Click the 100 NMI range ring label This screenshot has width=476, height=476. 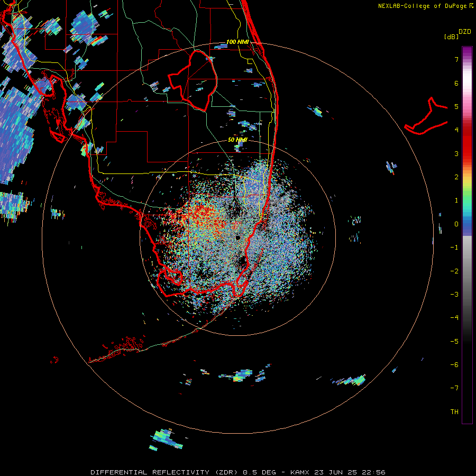point(237,42)
